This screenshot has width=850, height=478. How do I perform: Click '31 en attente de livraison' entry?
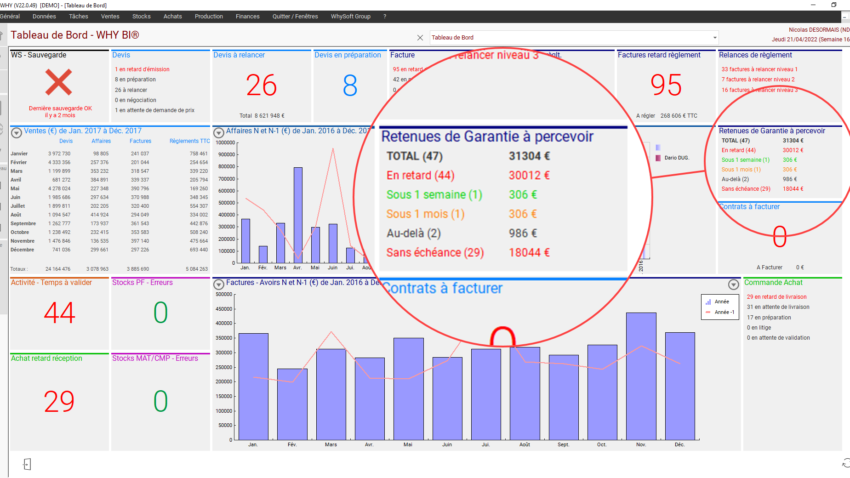[x=778, y=307]
